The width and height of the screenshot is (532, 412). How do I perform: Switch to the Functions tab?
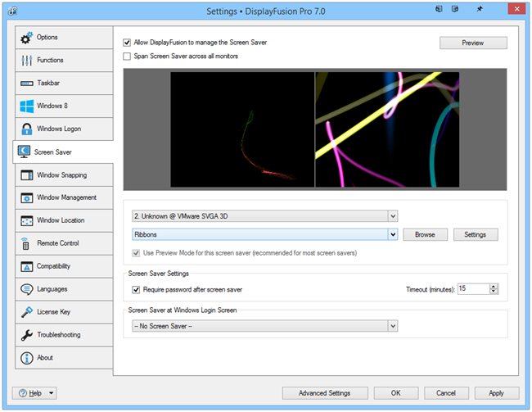pyautogui.click(x=64, y=60)
